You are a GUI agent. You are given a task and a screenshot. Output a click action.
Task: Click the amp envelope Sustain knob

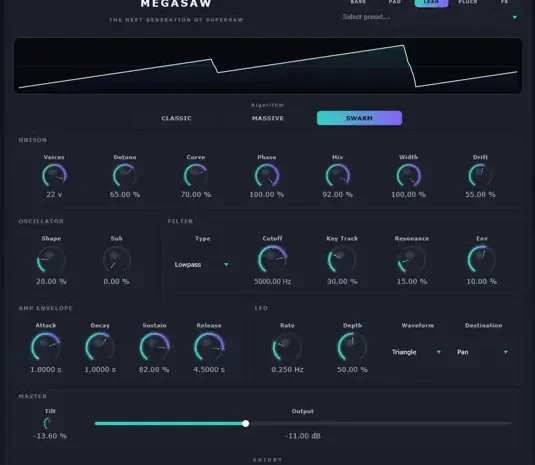(154, 347)
